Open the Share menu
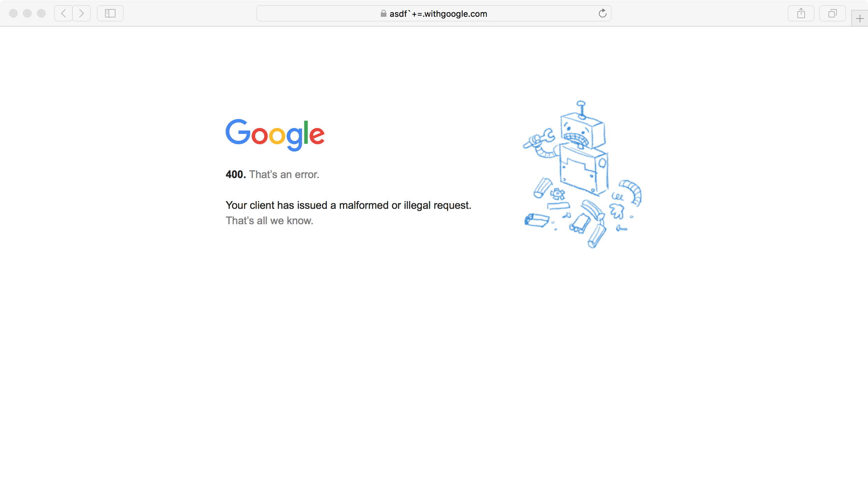868x496 pixels. coord(801,13)
